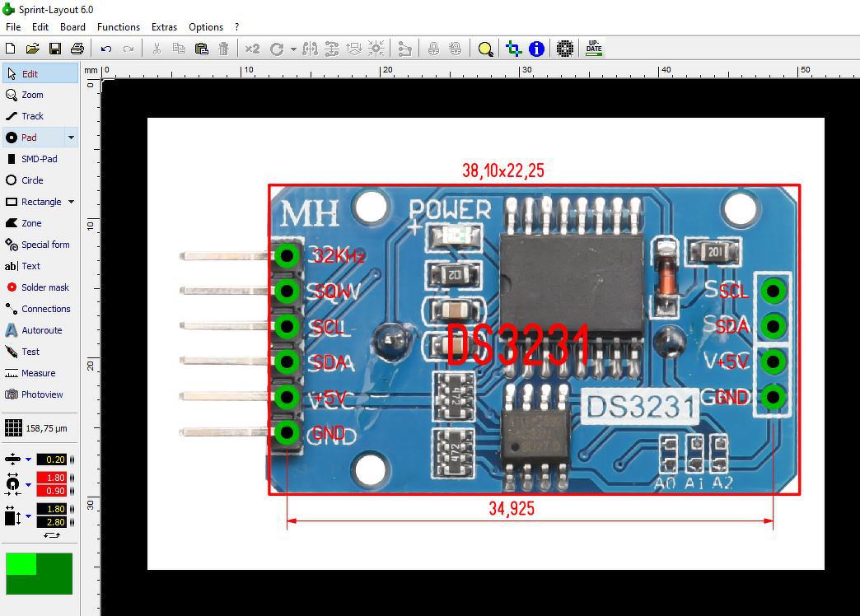860x616 pixels.
Task: Toggle the transparent mode icon
Action: tap(513, 49)
